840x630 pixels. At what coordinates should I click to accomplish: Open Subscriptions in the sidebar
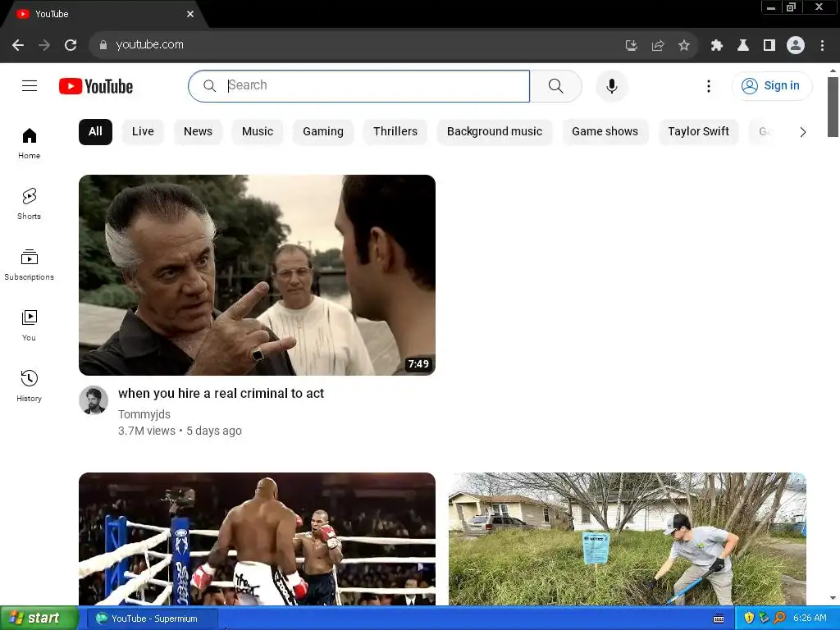(x=29, y=265)
